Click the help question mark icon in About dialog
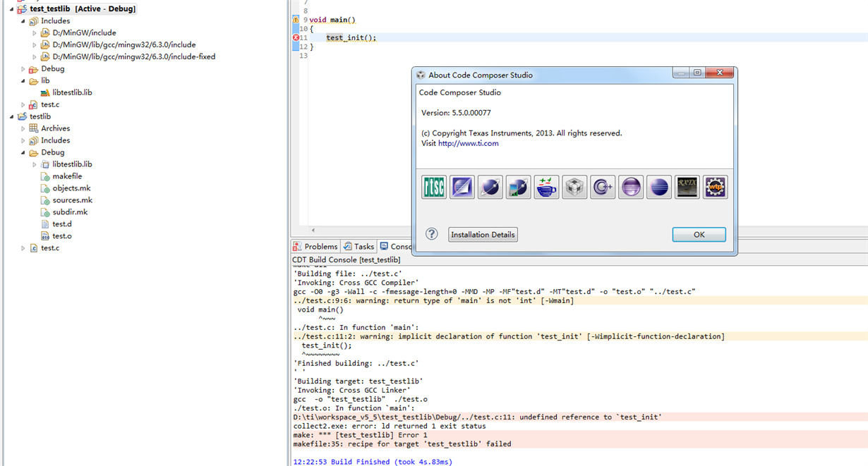This screenshot has height=466, width=868. click(x=432, y=234)
